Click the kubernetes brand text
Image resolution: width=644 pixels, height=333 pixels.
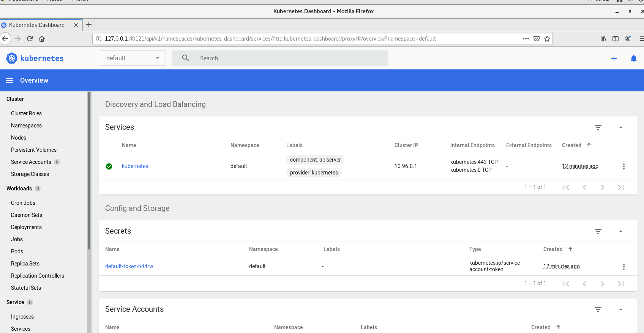[x=42, y=58]
